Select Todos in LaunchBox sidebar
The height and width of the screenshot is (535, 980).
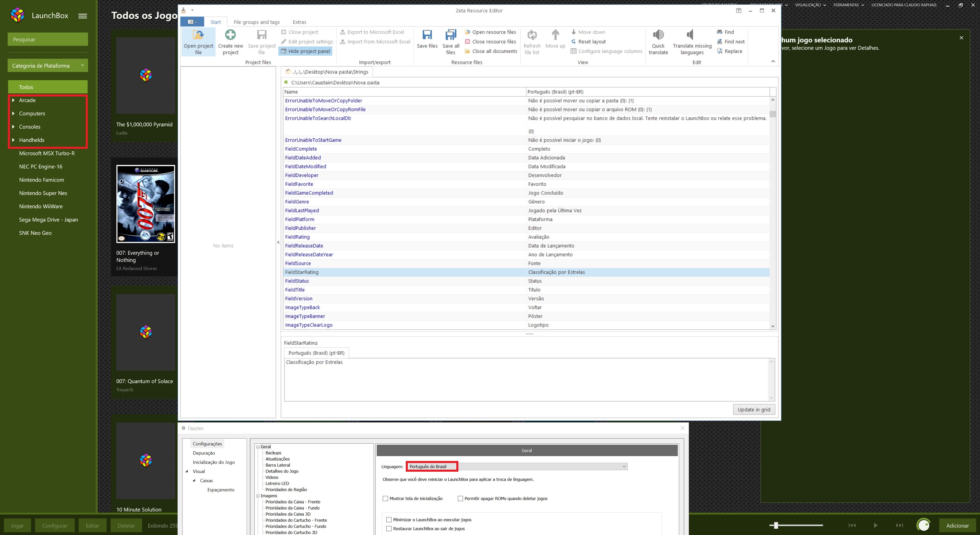tap(47, 87)
